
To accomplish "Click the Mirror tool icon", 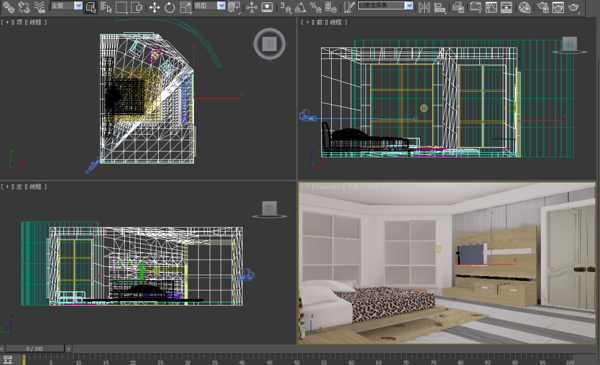I will coord(424,7).
